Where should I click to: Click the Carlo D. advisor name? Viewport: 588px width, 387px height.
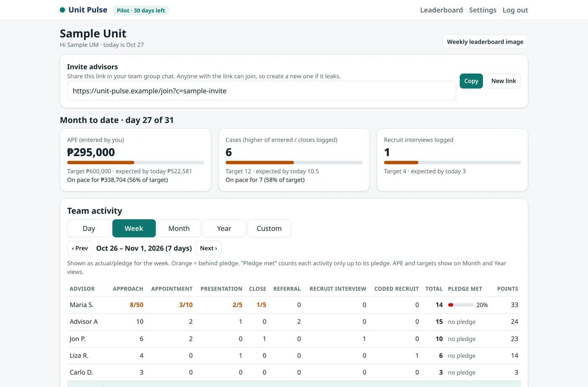pyautogui.click(x=81, y=372)
